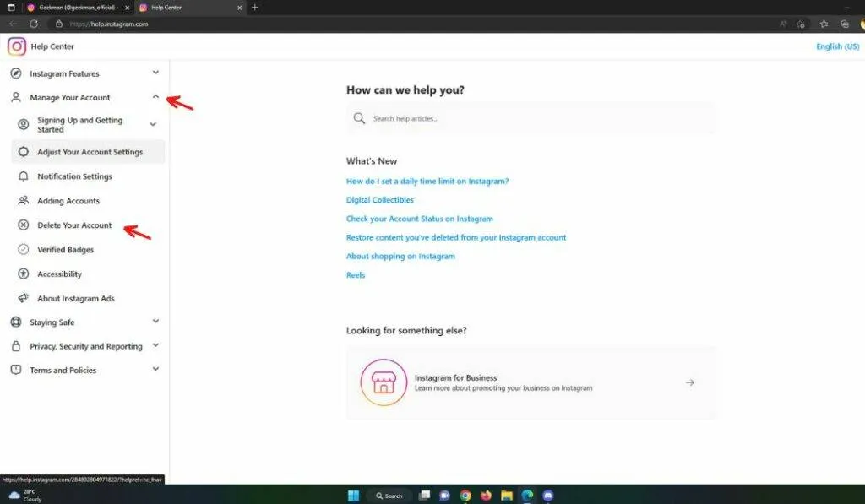Click the Help Center title text in header
This screenshot has width=865, height=504.
(x=52, y=46)
